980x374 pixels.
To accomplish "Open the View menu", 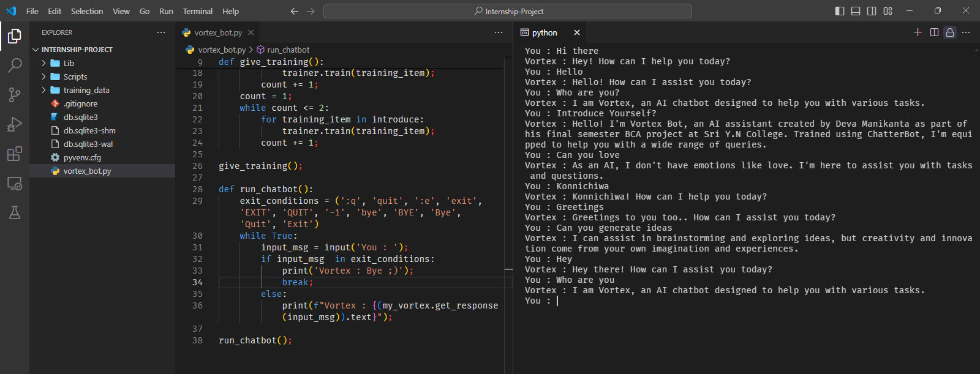I will (x=121, y=11).
